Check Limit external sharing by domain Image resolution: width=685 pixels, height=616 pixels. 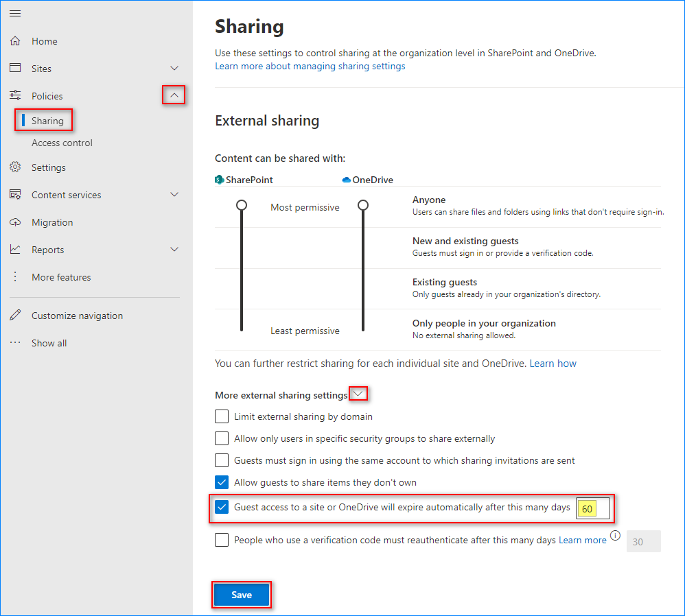(x=222, y=416)
